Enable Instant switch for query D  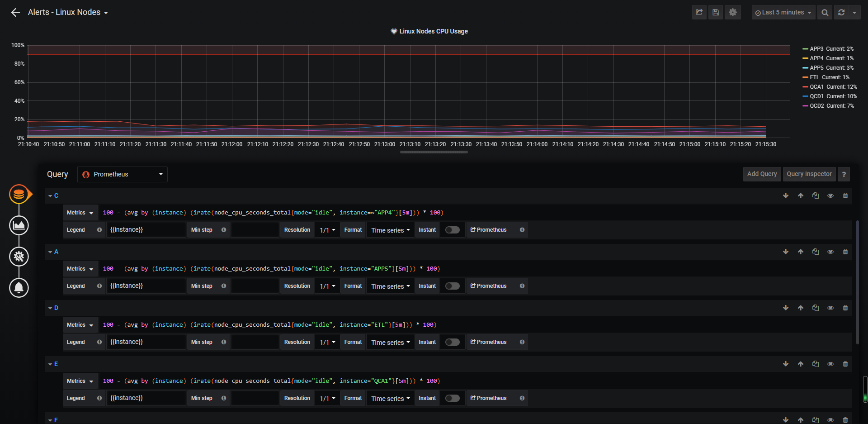(x=452, y=342)
